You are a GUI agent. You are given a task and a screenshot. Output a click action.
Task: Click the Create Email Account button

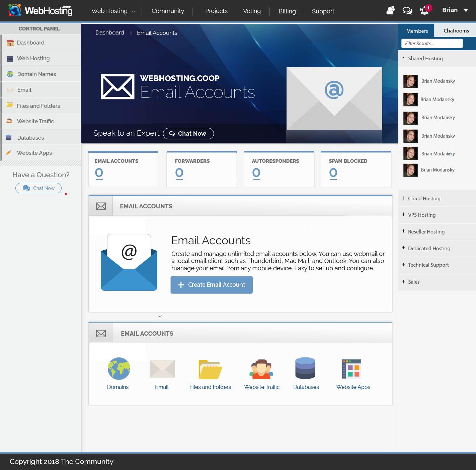(x=212, y=285)
